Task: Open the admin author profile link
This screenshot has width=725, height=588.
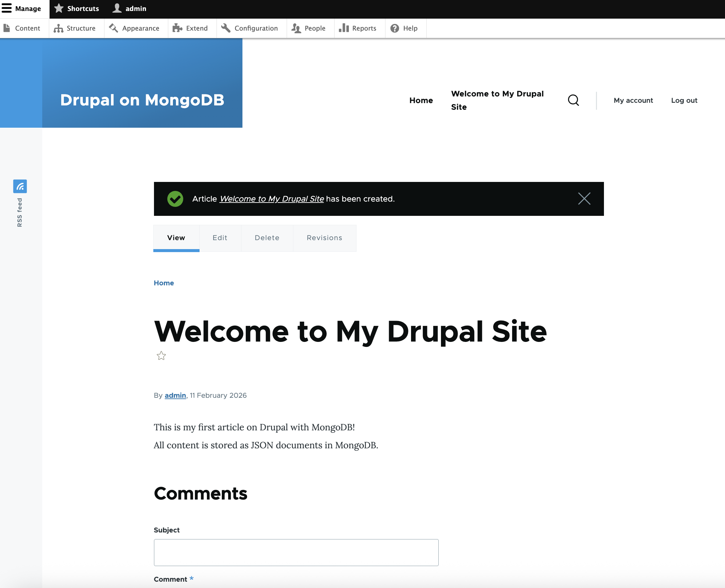Action: [175, 395]
